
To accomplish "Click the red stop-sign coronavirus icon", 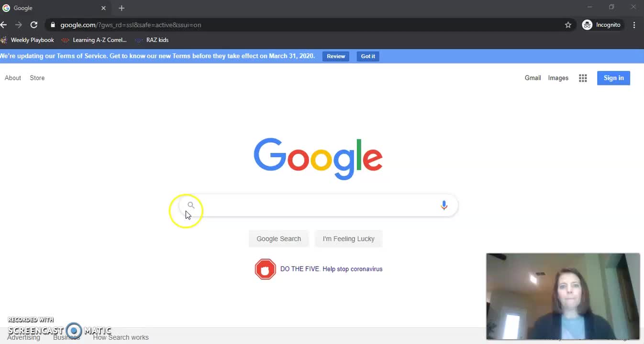I will (x=265, y=269).
